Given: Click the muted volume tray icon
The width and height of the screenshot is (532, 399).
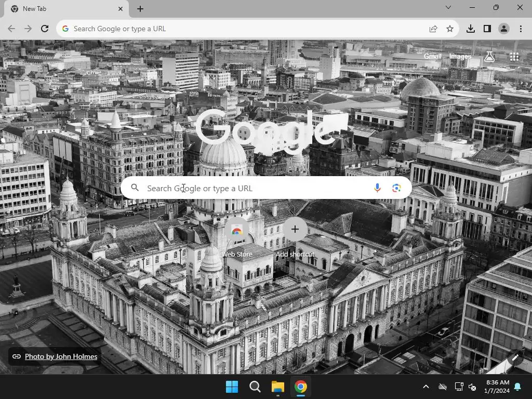Looking at the screenshot, I should coord(472,387).
